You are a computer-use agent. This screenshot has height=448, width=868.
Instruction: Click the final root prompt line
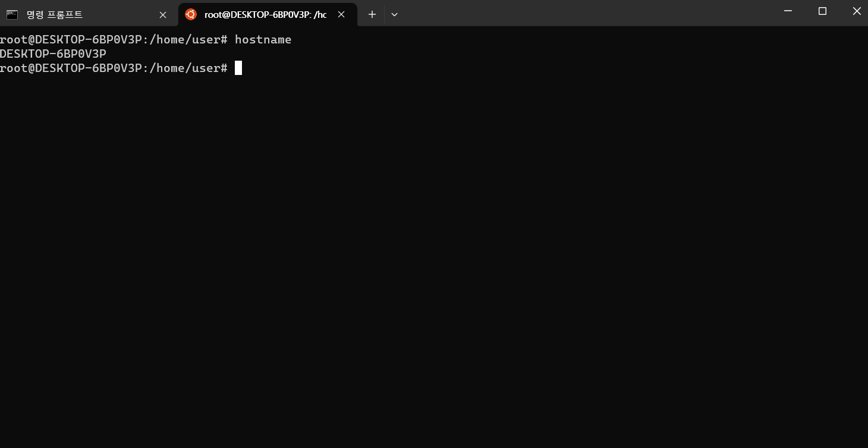click(113, 68)
